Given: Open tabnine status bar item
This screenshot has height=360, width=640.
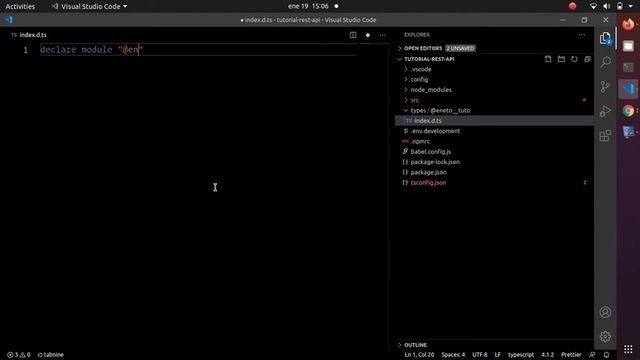Looking at the screenshot, I should pyautogui.click(x=51, y=355).
